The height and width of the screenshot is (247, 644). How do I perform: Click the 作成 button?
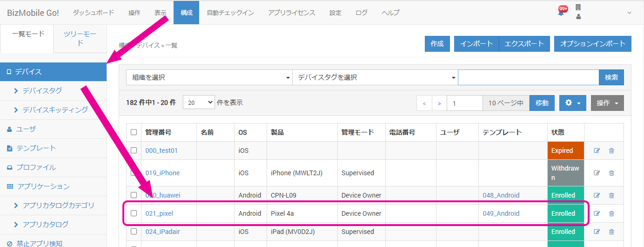(x=437, y=44)
